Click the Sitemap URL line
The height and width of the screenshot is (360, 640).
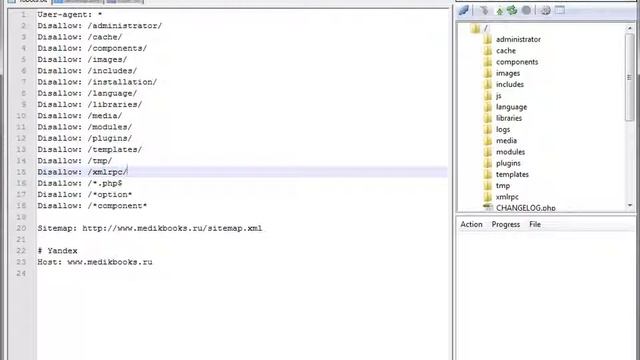pos(150,228)
